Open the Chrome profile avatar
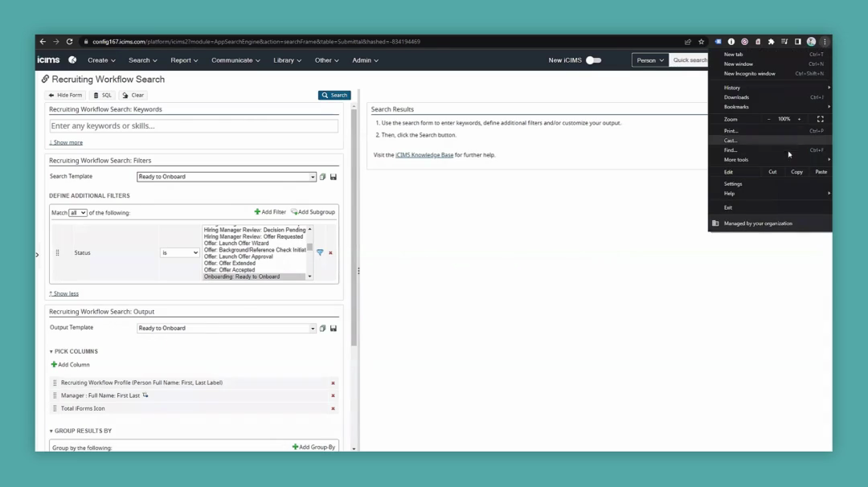Screen dimensions: 868x487 click(x=811, y=42)
